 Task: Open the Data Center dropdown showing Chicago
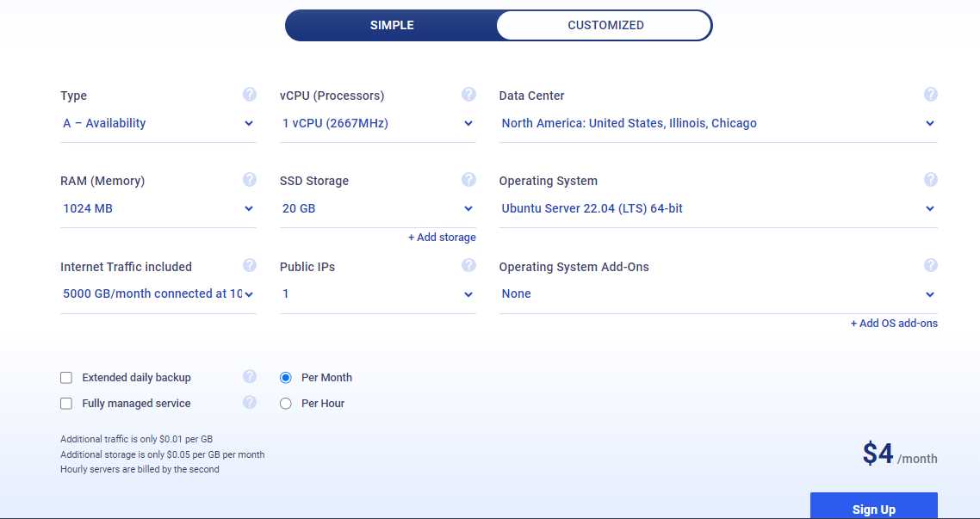718,124
